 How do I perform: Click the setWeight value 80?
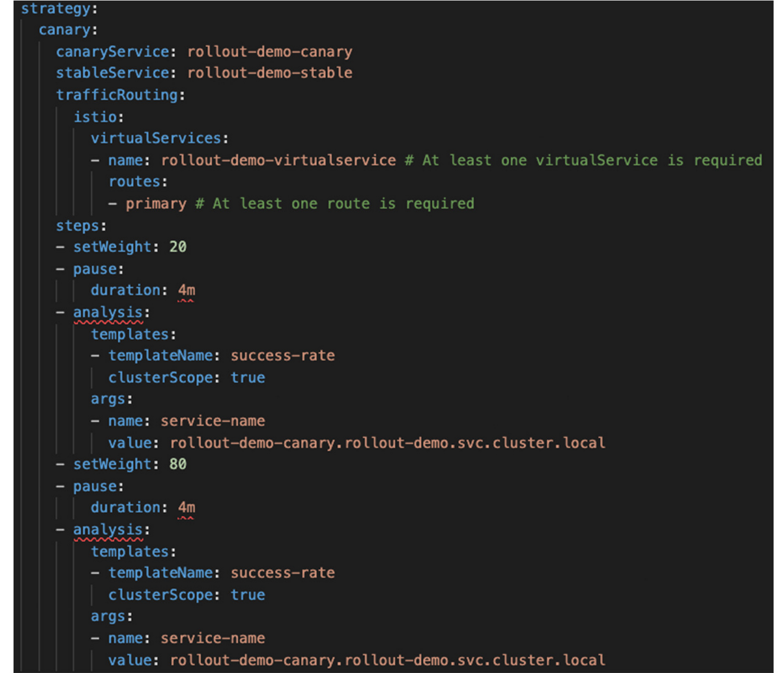[x=178, y=464]
